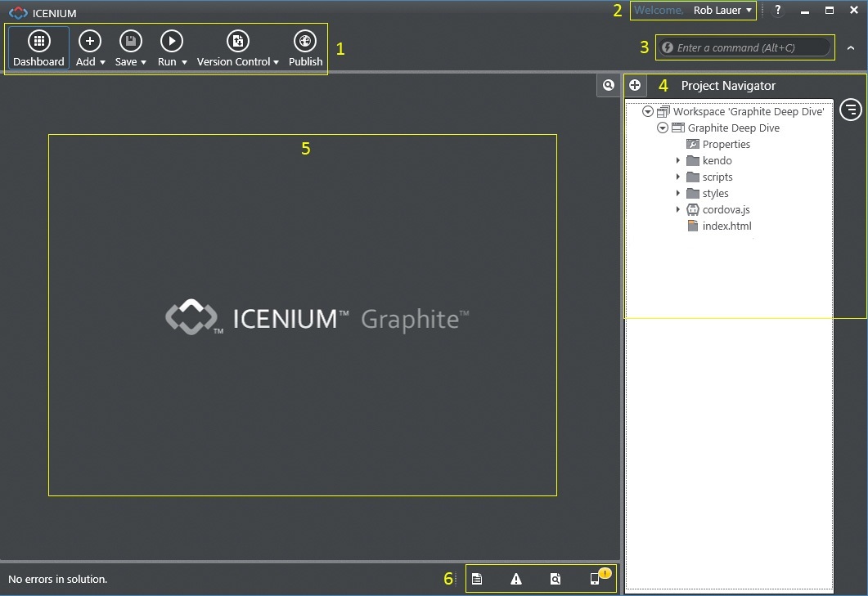This screenshot has height=596, width=868.
Task: Click the search magnifier above editor
Action: (x=609, y=85)
